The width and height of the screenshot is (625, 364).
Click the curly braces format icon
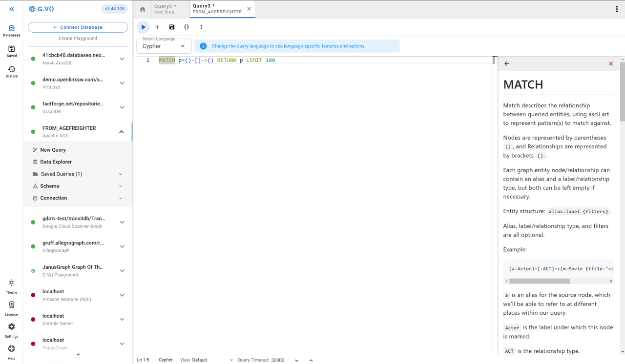(x=187, y=27)
